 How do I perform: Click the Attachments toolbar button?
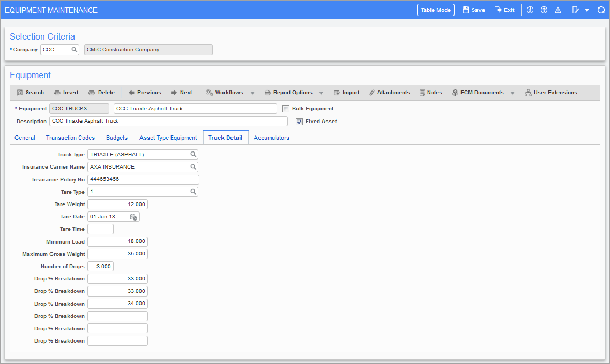click(389, 93)
